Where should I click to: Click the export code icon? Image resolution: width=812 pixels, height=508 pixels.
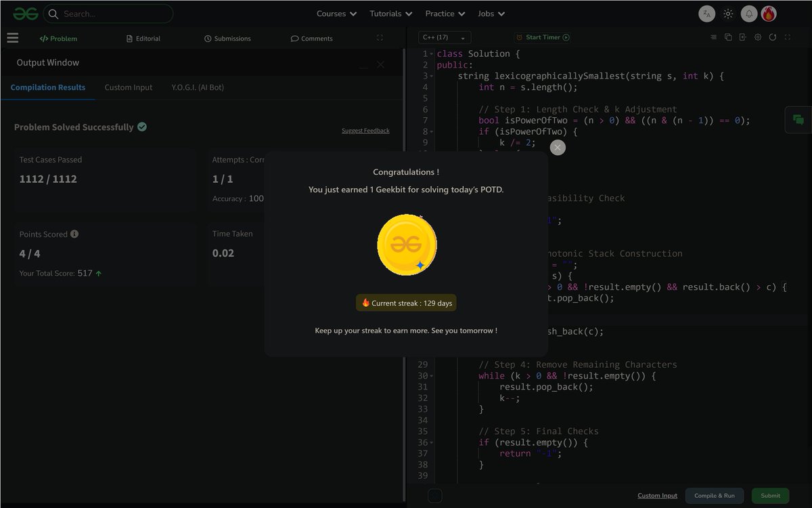pyautogui.click(x=742, y=37)
